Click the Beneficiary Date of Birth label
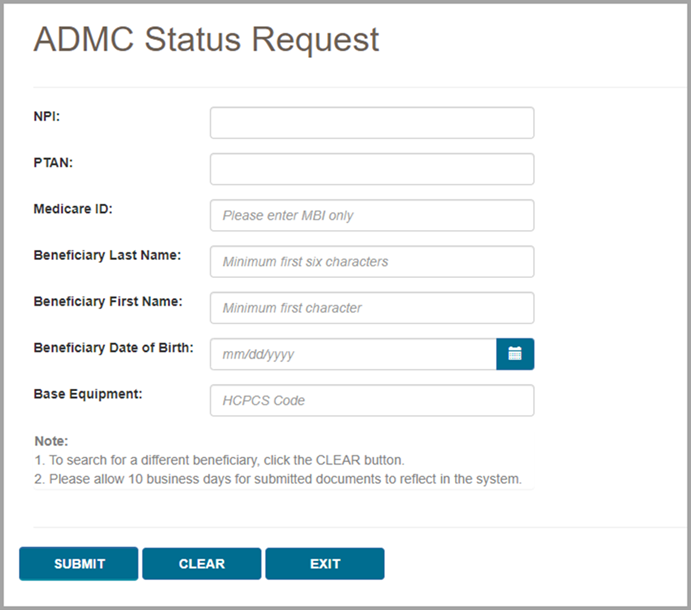 coord(113,348)
